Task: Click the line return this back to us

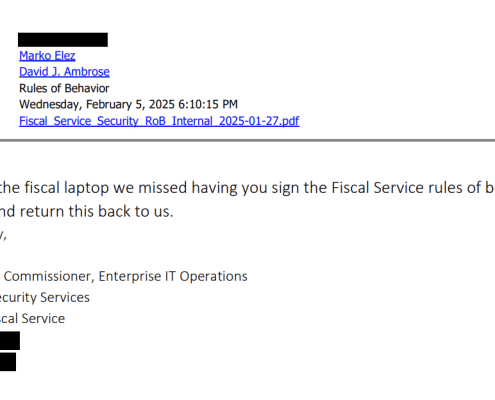Action: pyautogui.click(x=87, y=211)
